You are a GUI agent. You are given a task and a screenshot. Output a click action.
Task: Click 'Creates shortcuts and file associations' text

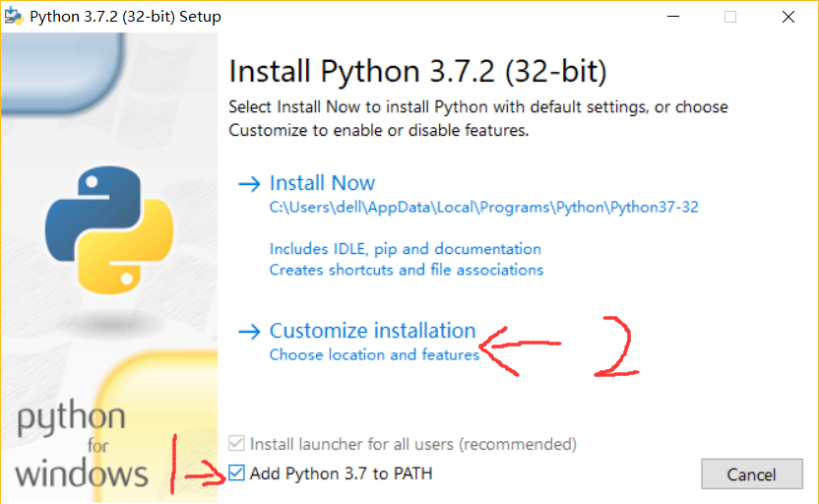(407, 270)
